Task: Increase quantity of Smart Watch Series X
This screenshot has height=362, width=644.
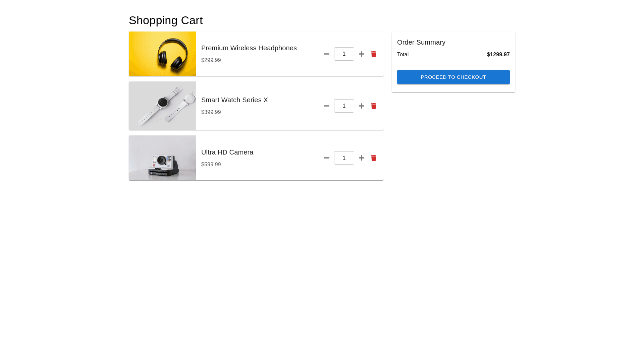Action: click(x=361, y=106)
